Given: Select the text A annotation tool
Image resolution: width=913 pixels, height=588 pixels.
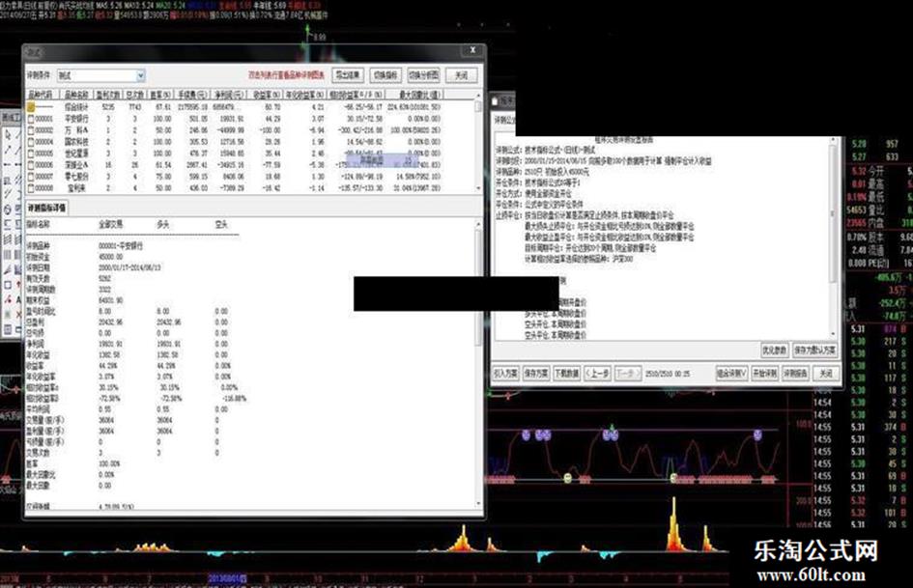Looking at the screenshot, I should [x=18, y=299].
